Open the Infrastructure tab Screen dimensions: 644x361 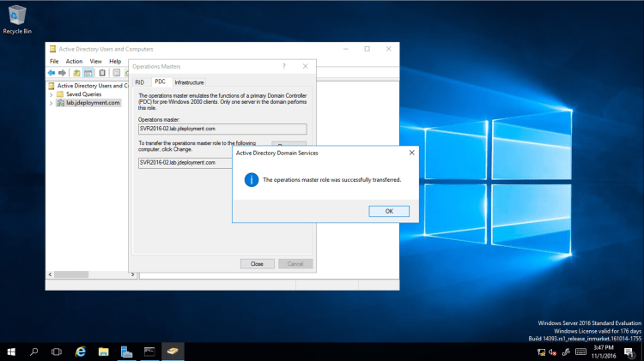click(x=189, y=81)
